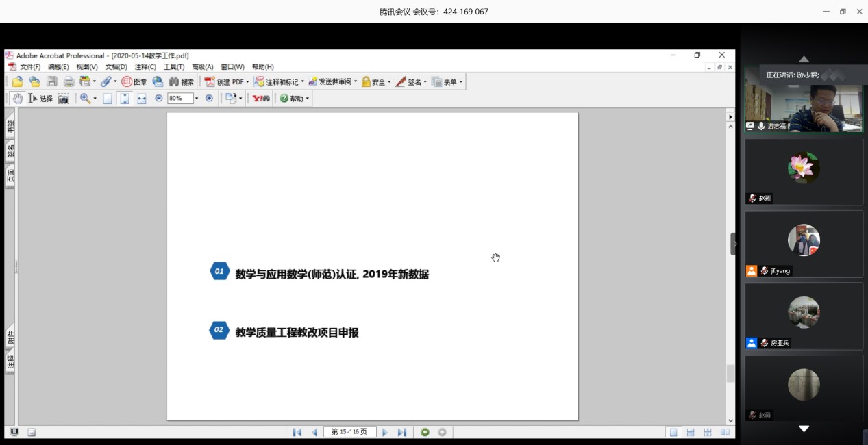Open the 工具(T) menu
The height and width of the screenshot is (445, 868).
174,67
